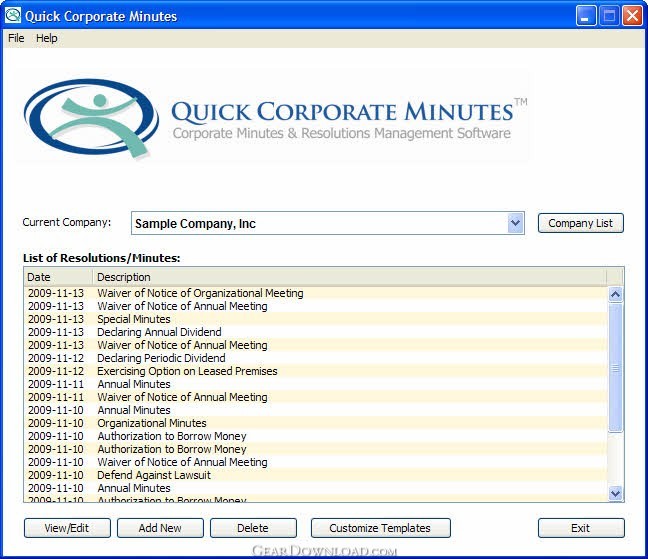Close the Quick Corporate Minutes window
Image resolution: width=648 pixels, height=559 pixels.
(632, 16)
